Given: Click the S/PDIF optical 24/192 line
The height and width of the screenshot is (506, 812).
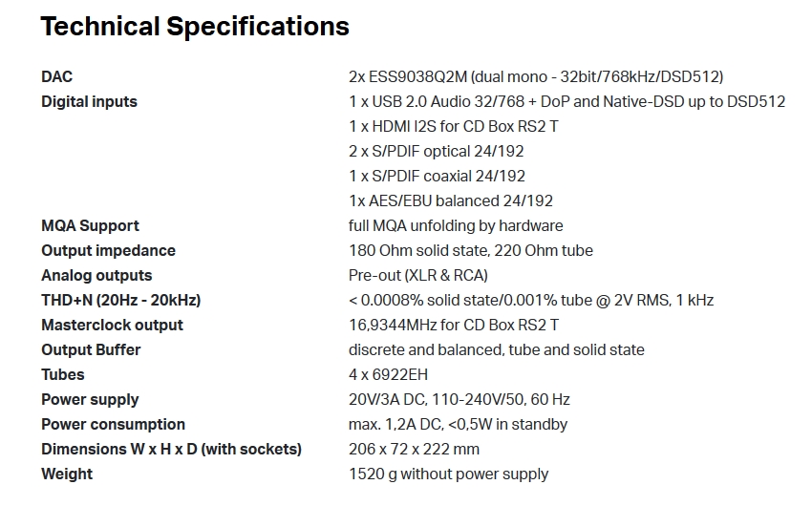Looking at the screenshot, I should pos(437,151).
